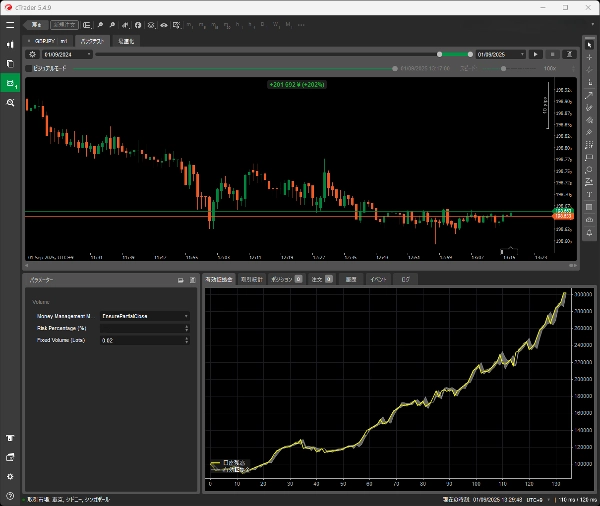600x506 pixels.
Task: Open the hamburger main menu
Action: [10, 25]
